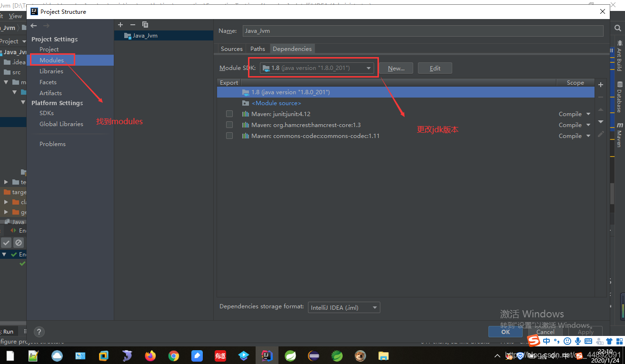The height and width of the screenshot is (364, 625).
Task: Move dependency down with the down arrow icon
Action: pyautogui.click(x=600, y=122)
